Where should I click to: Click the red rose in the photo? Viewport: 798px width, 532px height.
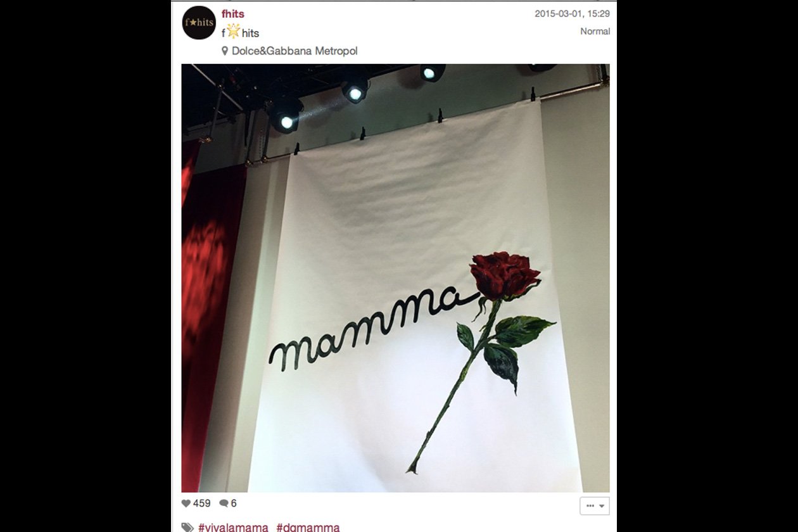[505, 275]
